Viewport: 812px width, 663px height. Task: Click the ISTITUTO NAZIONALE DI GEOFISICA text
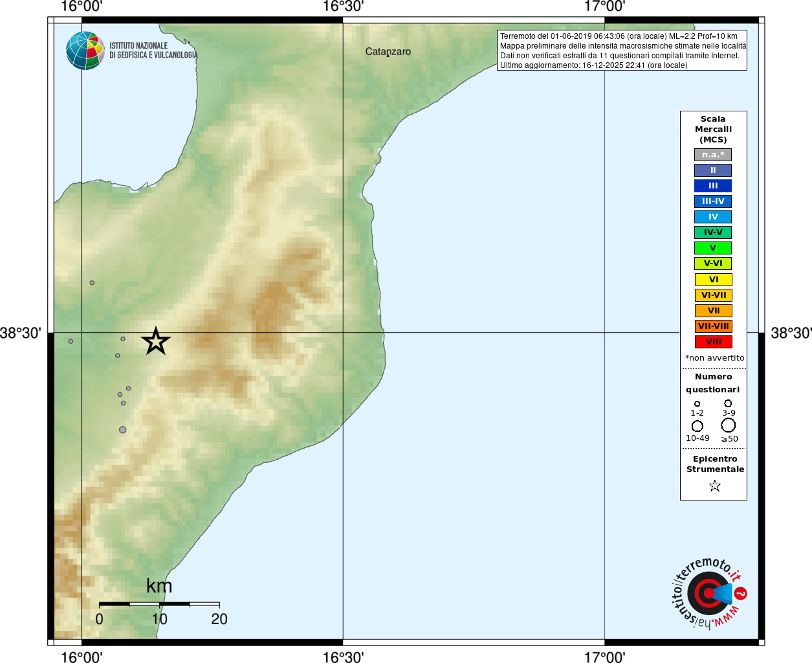click(153, 51)
